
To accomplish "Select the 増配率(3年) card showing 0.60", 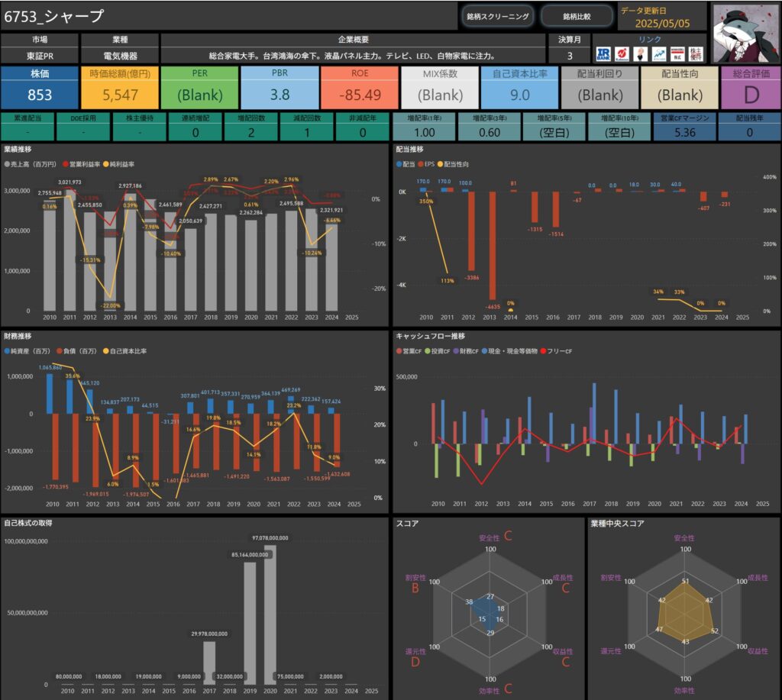I will point(490,127).
